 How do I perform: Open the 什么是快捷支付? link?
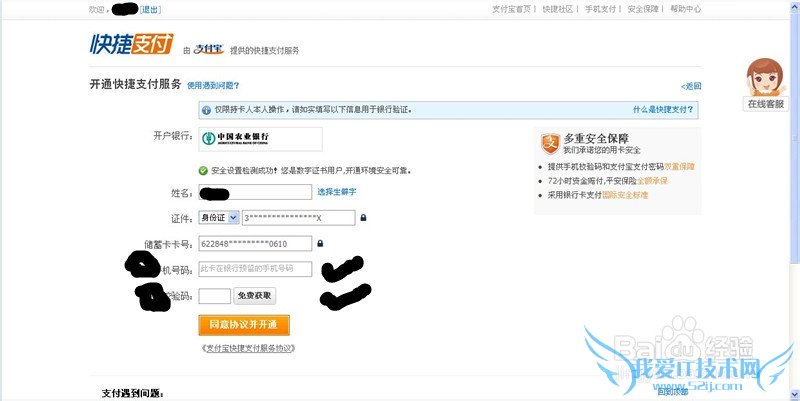coord(663,109)
